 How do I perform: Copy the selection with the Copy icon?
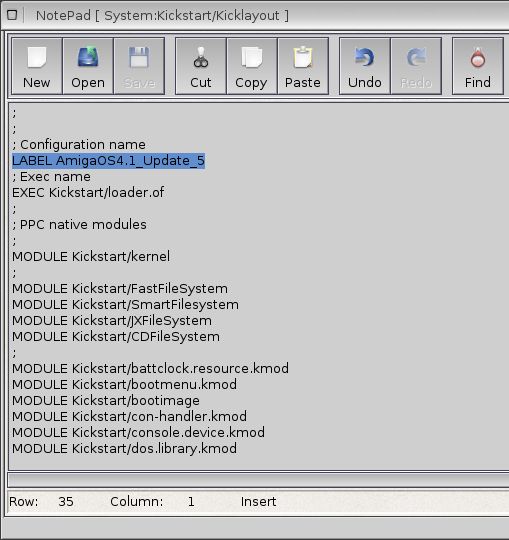pyautogui.click(x=252, y=66)
